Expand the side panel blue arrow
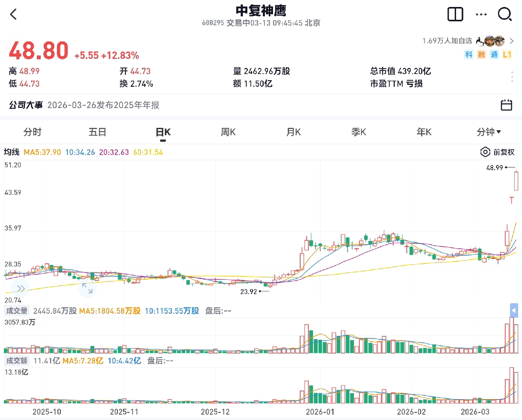Screen dimensions: 522x420 [x=514, y=310]
